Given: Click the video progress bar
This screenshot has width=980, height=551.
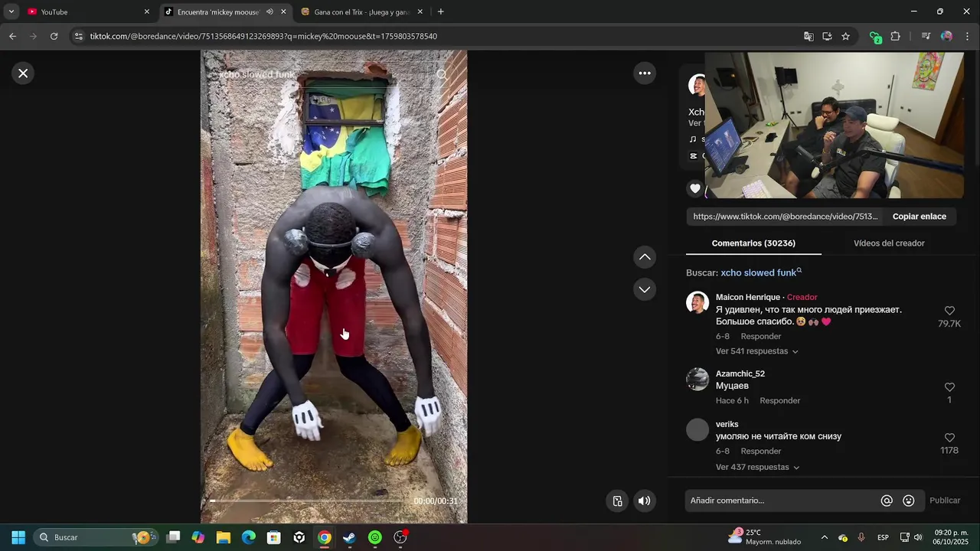Looking at the screenshot, I should (310, 500).
